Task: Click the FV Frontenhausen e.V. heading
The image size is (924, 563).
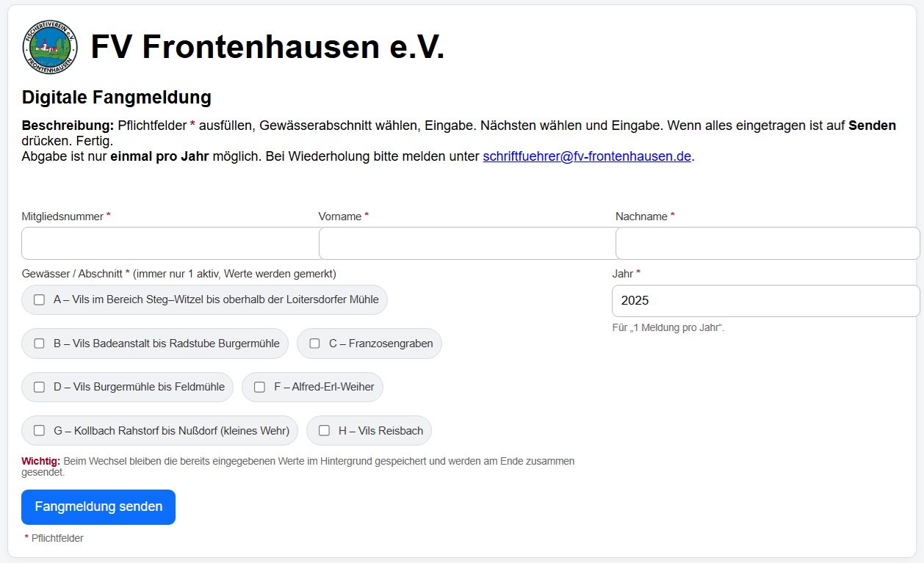Action: (267, 47)
